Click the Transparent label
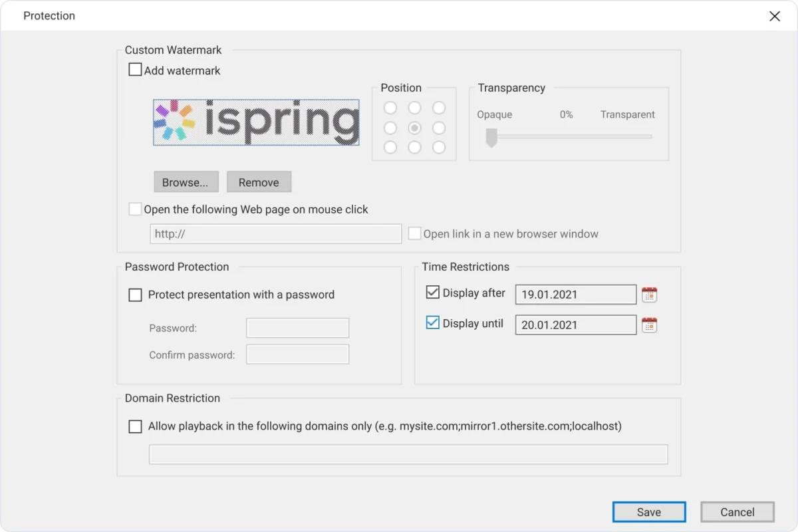The height and width of the screenshot is (532, 798). (x=628, y=114)
